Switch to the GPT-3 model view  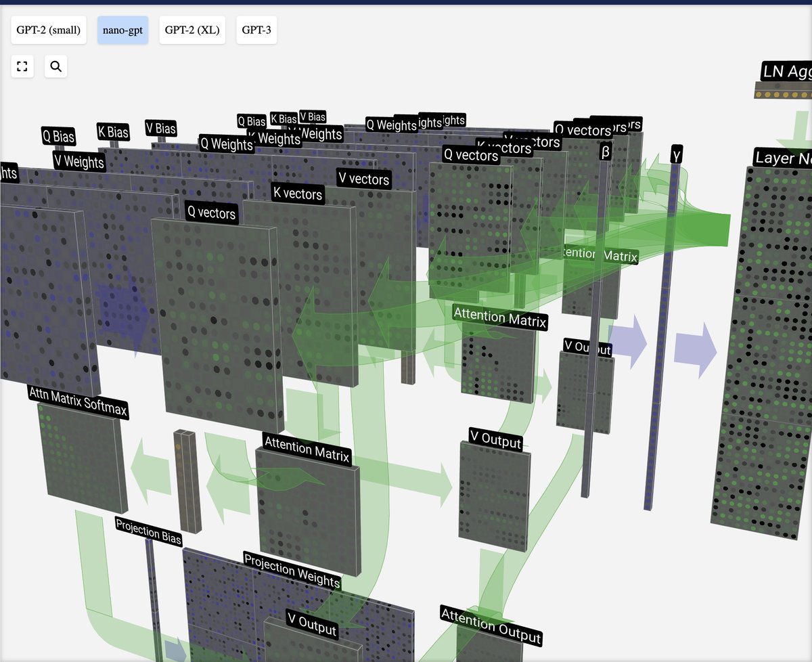[x=256, y=30]
